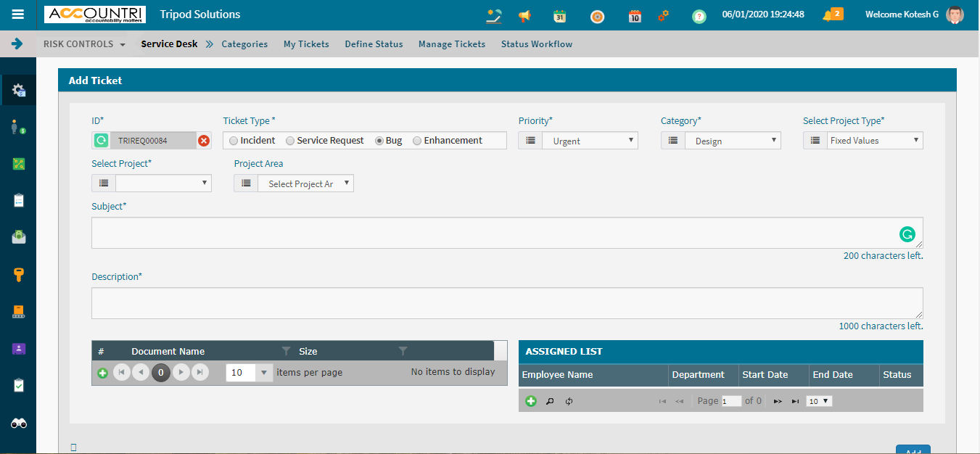Open the Status Workflow tab
The height and width of the screenshot is (454, 980).
pos(537,44)
